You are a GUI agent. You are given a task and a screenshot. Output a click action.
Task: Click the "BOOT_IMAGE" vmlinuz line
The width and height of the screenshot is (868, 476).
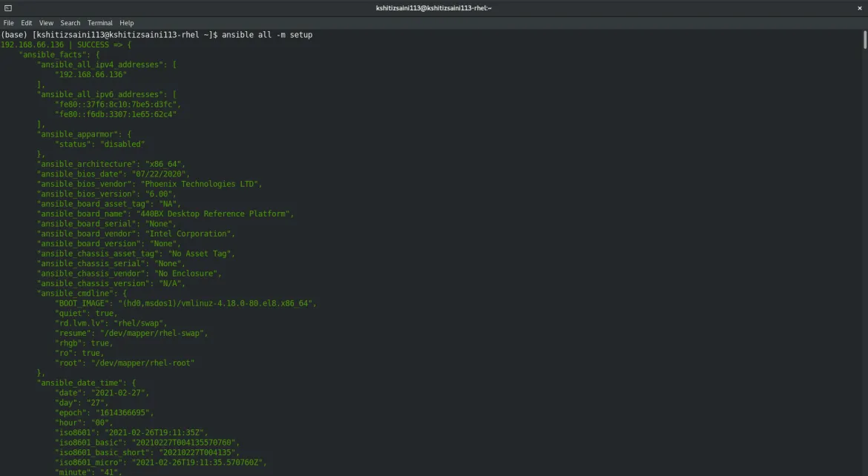click(185, 303)
